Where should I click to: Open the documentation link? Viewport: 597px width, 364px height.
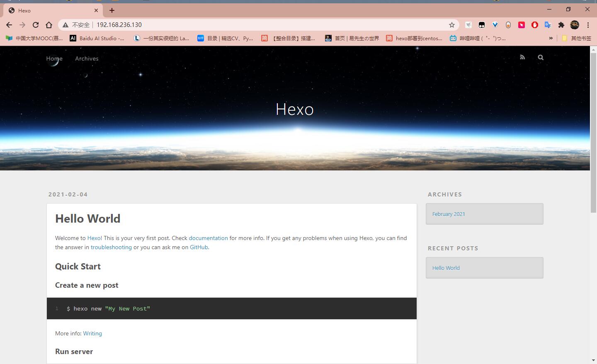pyautogui.click(x=208, y=238)
